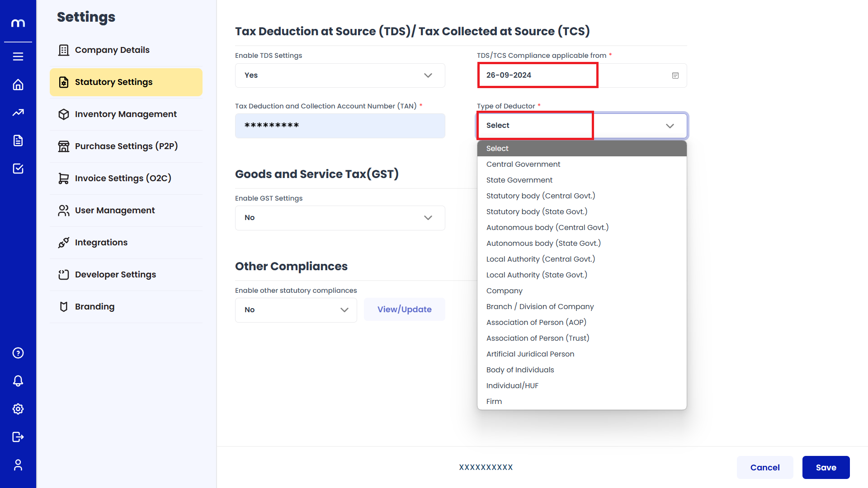Screen dimensions: 868x488
Task: Open the document icon in left rail
Action: [x=18, y=141]
